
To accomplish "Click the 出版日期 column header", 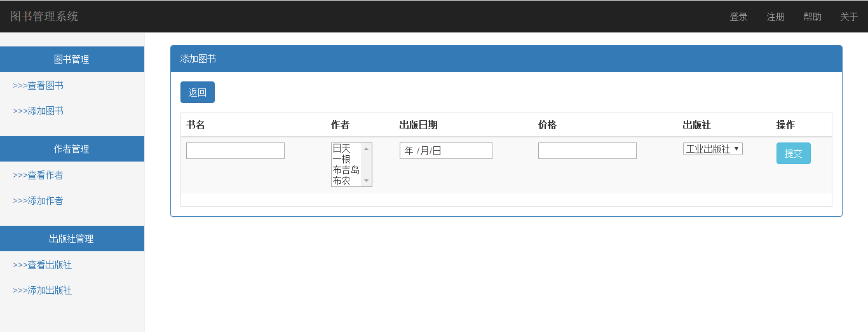I will coord(418,125).
